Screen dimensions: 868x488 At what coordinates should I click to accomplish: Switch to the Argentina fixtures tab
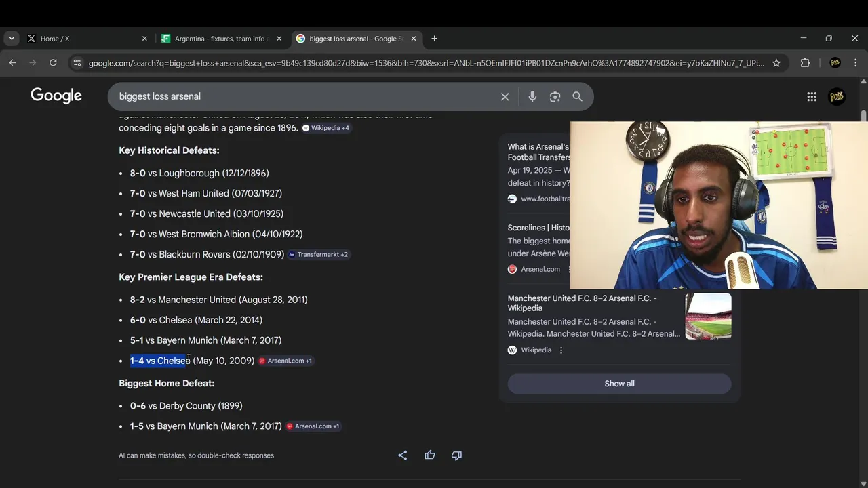point(222,39)
